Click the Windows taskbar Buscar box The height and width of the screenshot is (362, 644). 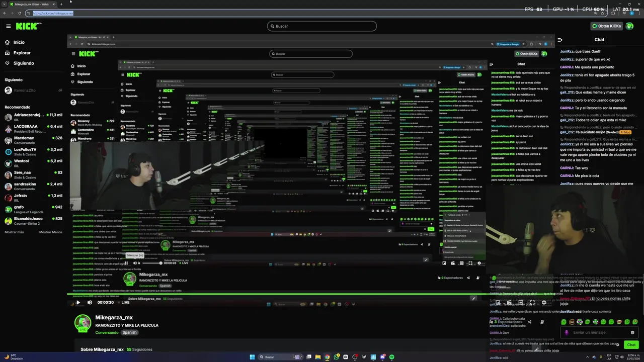(280, 357)
